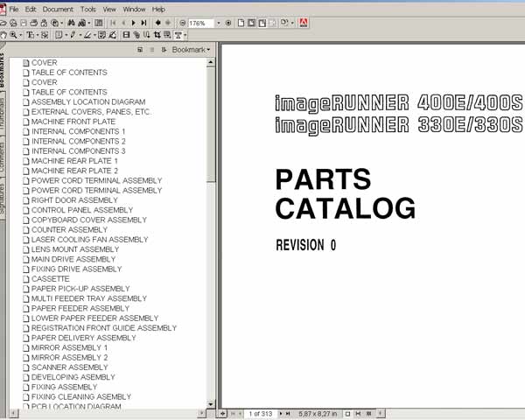Screen dimensions: 525x420
Task: Jump to last page in toolbar
Action: [143, 23]
